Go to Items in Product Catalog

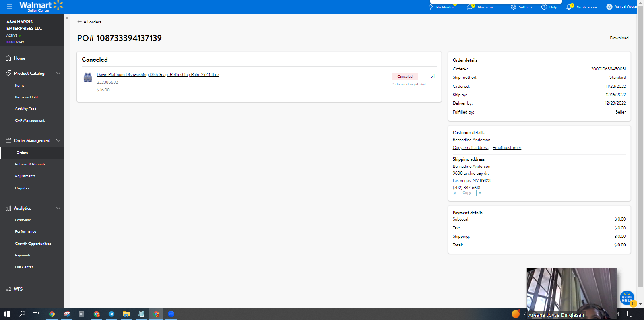pyautogui.click(x=20, y=86)
